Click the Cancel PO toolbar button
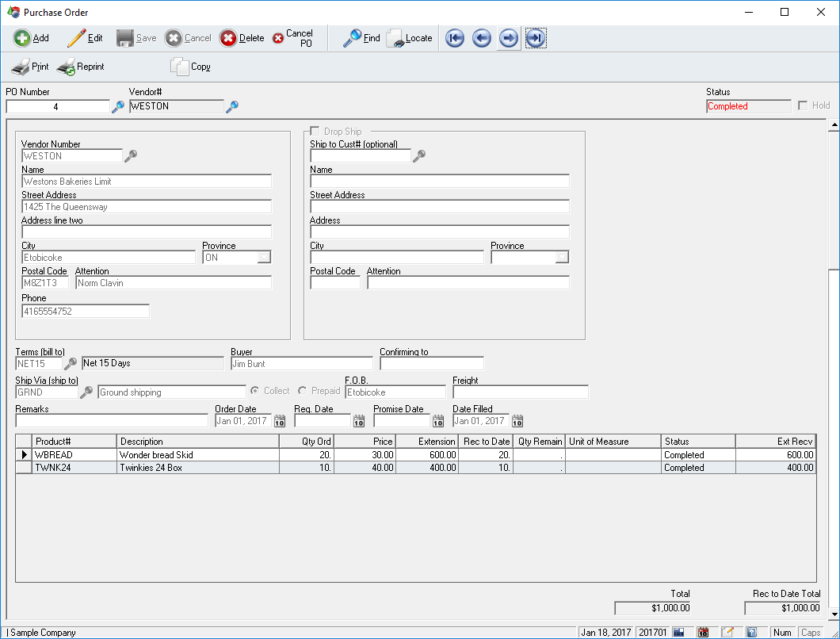 click(292, 38)
